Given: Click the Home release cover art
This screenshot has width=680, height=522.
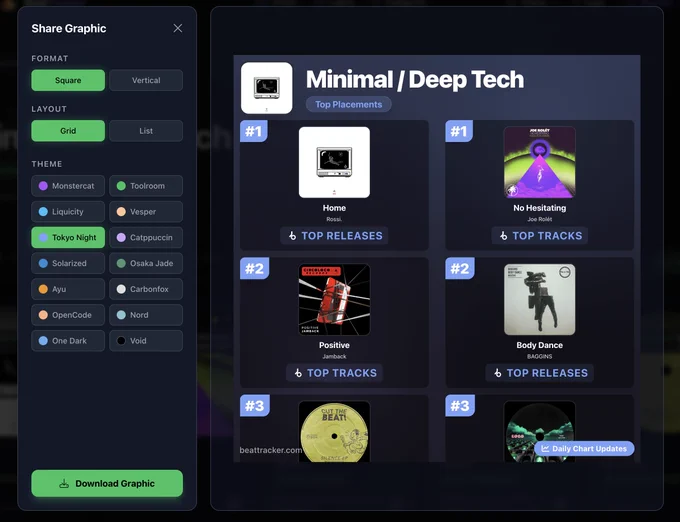Looking at the screenshot, I should click(x=334, y=162).
